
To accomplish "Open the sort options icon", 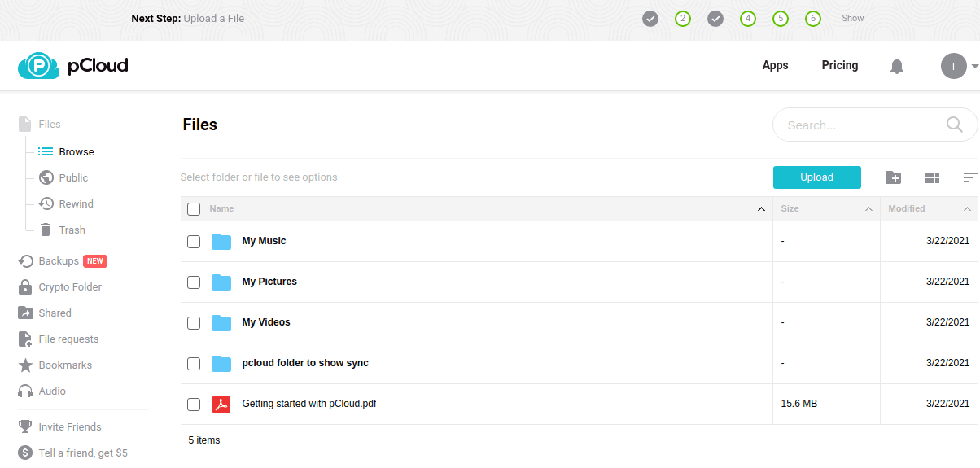I will [x=970, y=177].
